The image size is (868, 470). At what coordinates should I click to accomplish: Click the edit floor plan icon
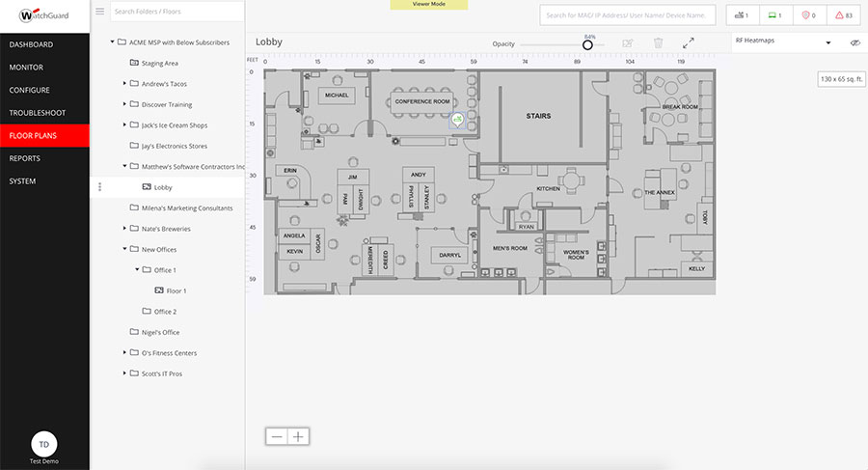[x=628, y=43]
